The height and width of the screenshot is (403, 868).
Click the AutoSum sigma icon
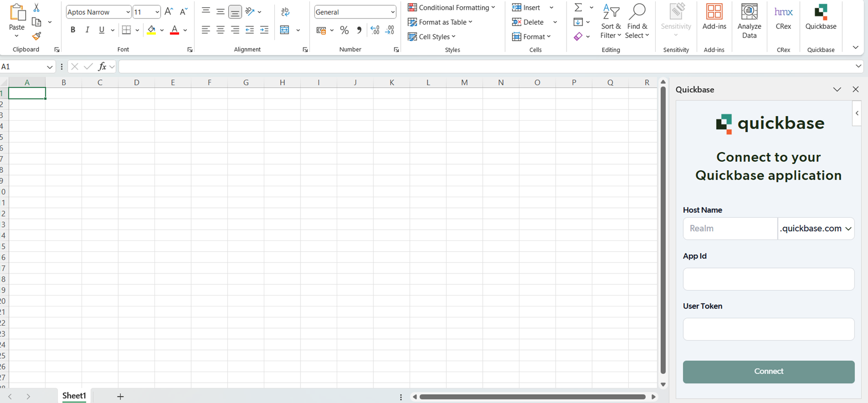[578, 8]
